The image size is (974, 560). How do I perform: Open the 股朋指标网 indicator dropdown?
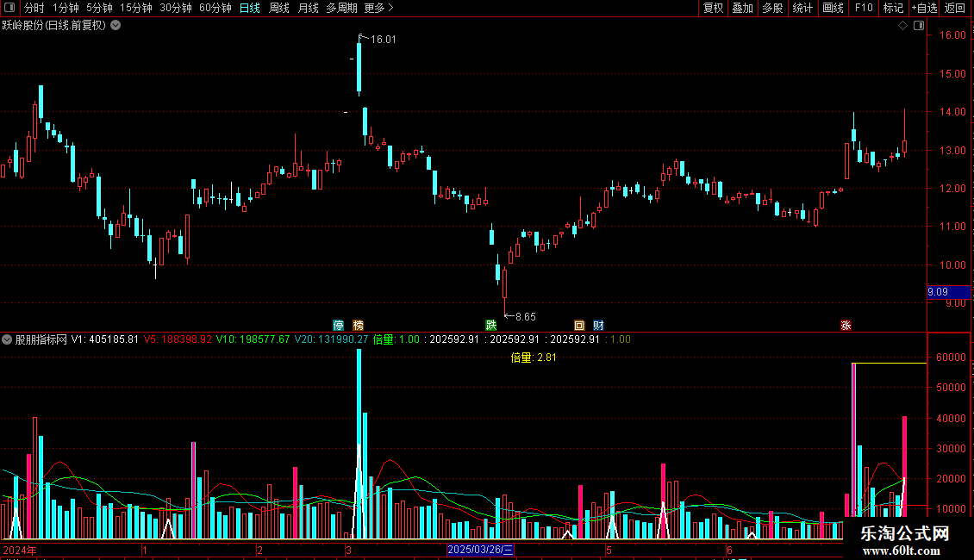[x=7, y=339]
